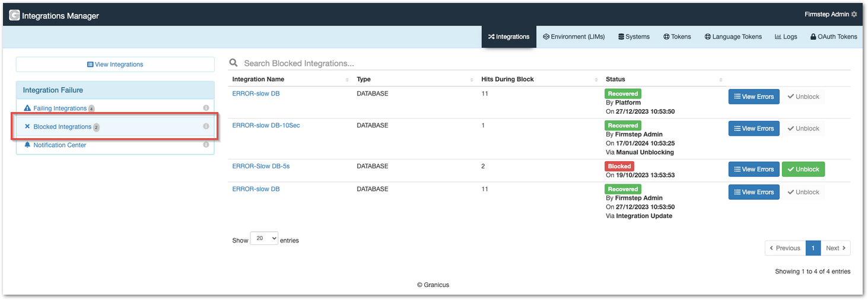
Task: Click info icon beside Blocked Integrations
Action: 206,126
